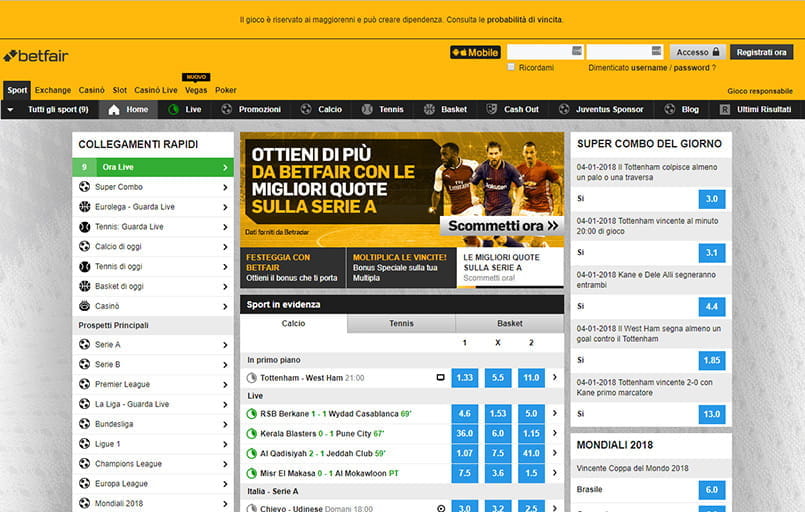Open more markets arrow for Al Qadisiyah match
This screenshot has width=805, height=512.
(555, 453)
